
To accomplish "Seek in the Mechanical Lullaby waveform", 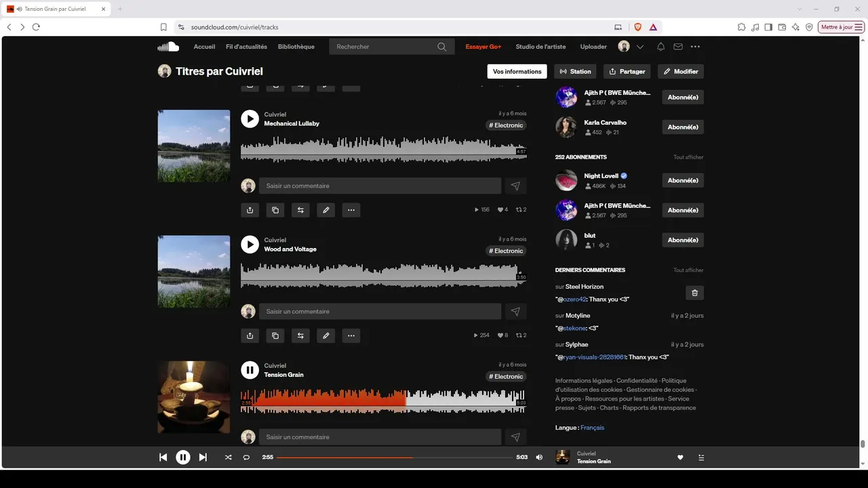I will 383,149.
